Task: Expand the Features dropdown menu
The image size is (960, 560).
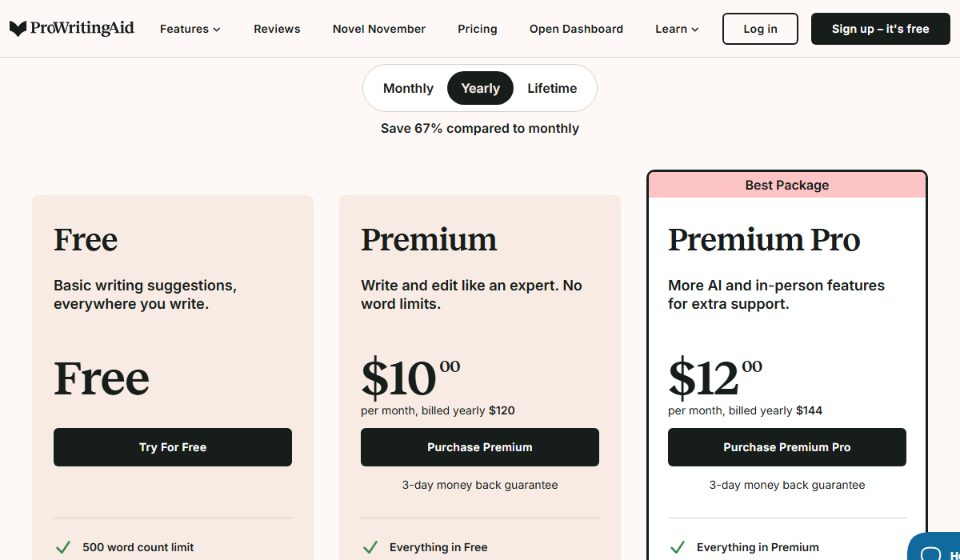Action: pyautogui.click(x=190, y=29)
